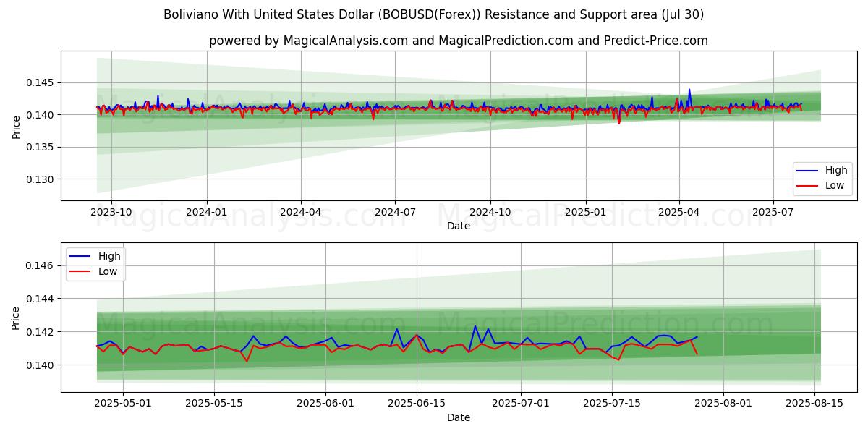Click the 'Price' axis title of bottom chart
This screenshot has height=434, width=868.
[16, 318]
